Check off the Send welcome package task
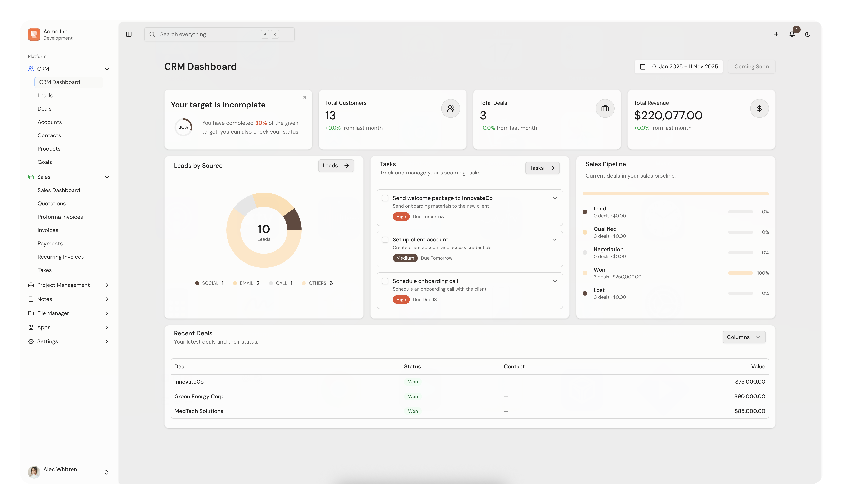Screen dimensions: 843x504 click(x=385, y=198)
